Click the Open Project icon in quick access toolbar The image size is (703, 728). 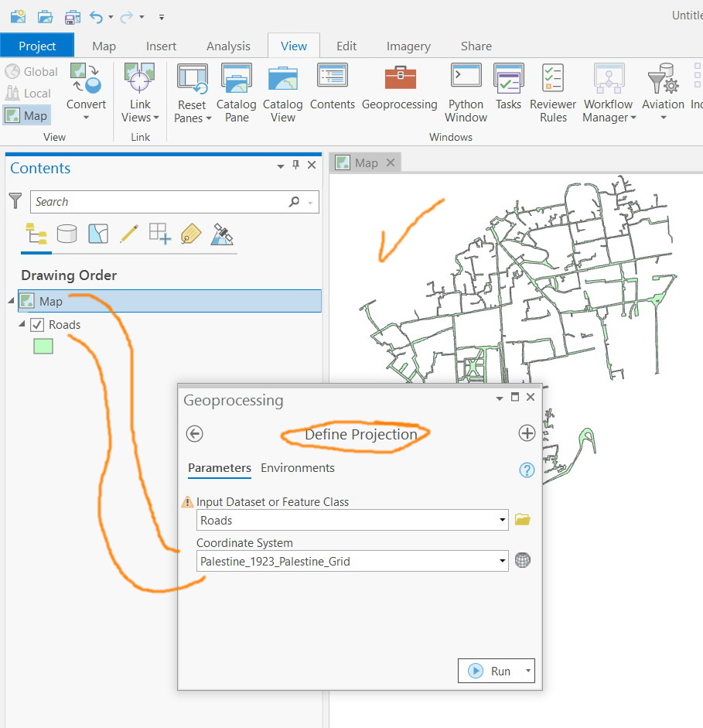45,17
